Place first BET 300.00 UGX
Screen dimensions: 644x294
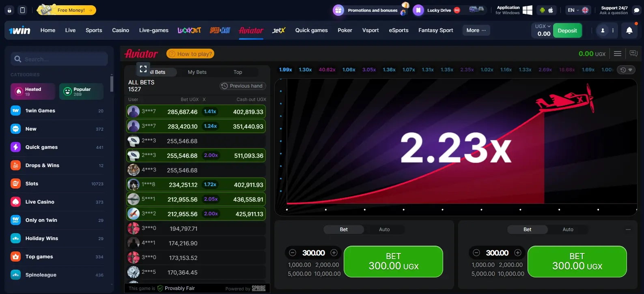tap(393, 262)
